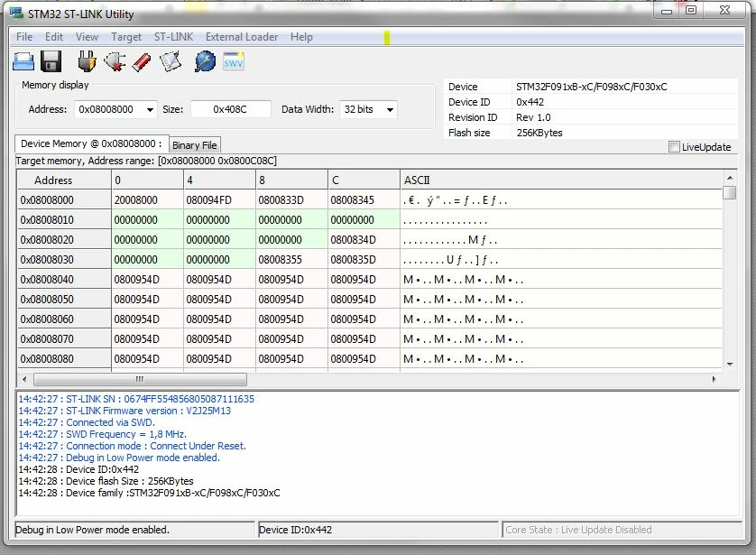This screenshot has height=555, width=756.
Task: Click the Device ID value 0x442 in info panel
Action: pos(530,102)
